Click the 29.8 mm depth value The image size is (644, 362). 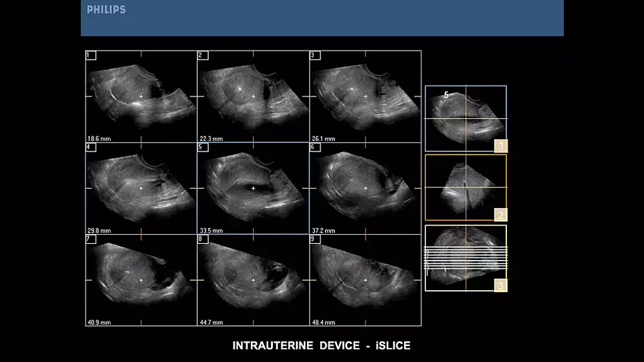pyautogui.click(x=99, y=231)
